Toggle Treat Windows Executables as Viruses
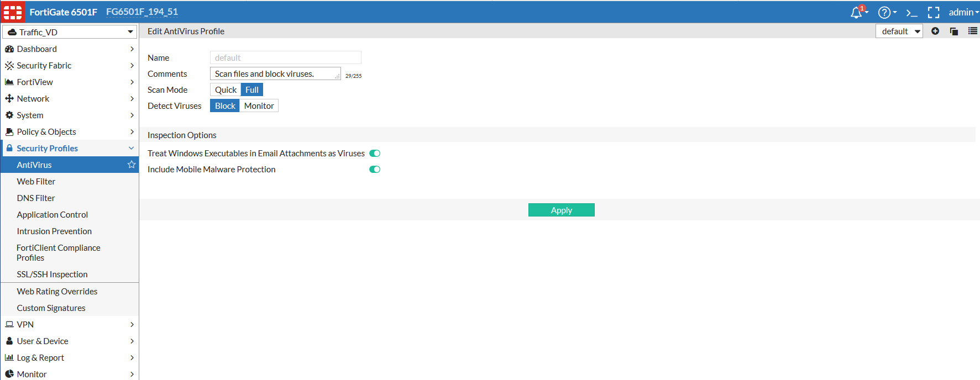 click(x=375, y=154)
